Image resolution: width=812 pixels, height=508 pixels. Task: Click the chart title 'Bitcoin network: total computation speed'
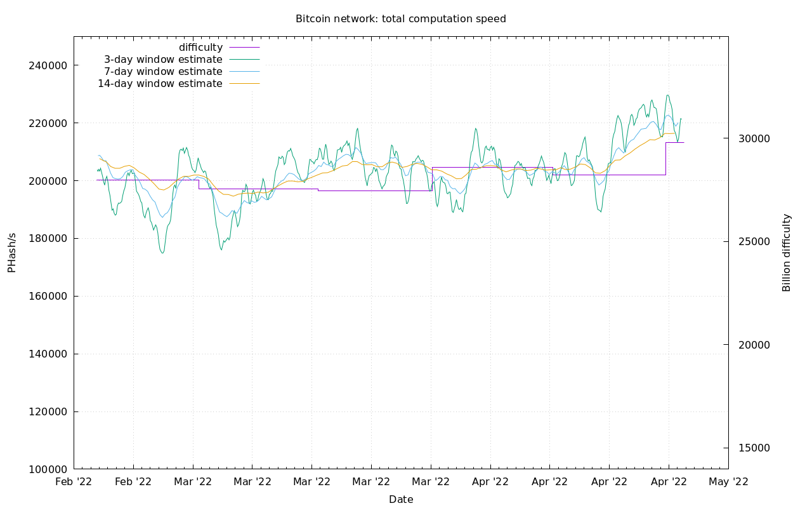(401, 19)
